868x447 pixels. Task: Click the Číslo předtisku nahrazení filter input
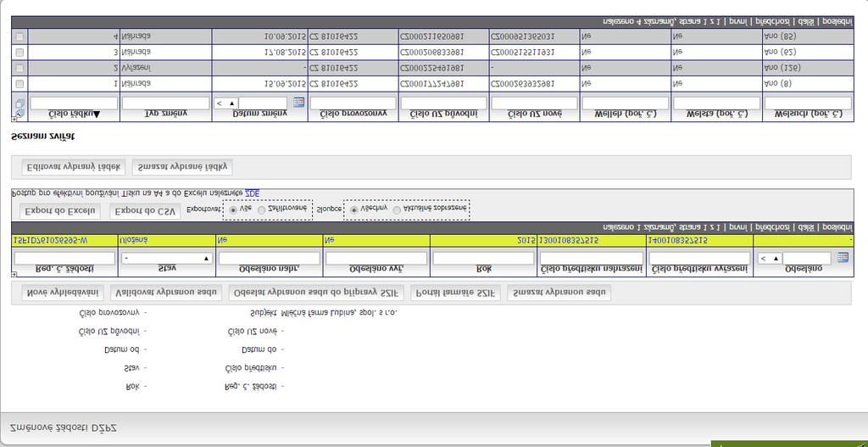591,259
